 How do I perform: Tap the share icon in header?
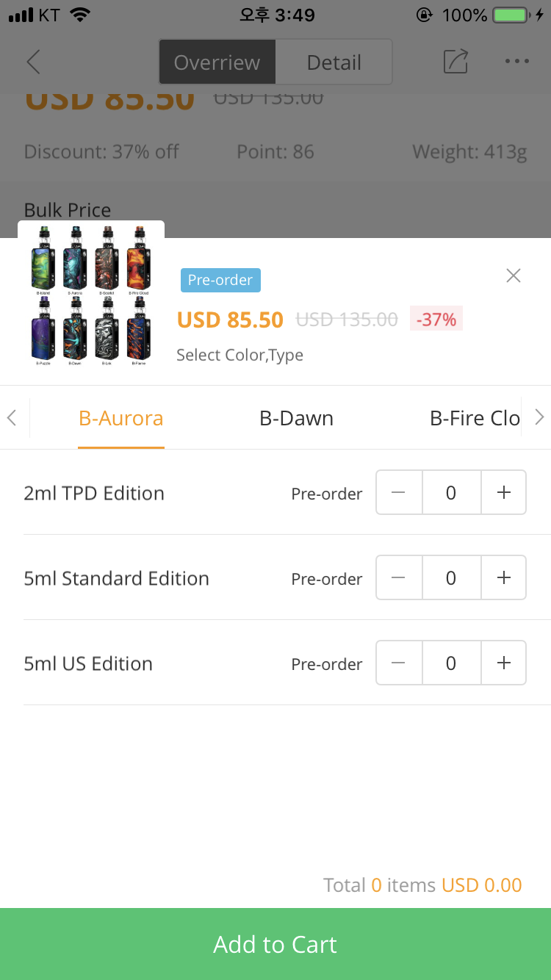[x=455, y=62]
